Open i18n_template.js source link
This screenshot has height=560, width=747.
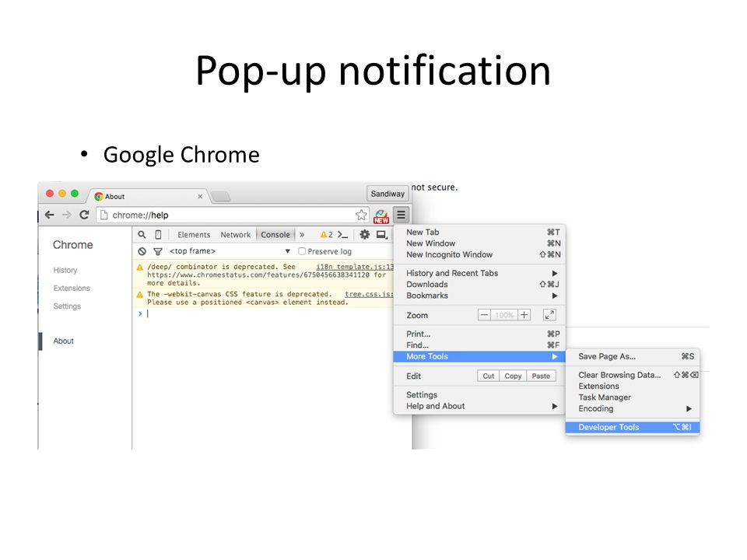tap(355, 267)
